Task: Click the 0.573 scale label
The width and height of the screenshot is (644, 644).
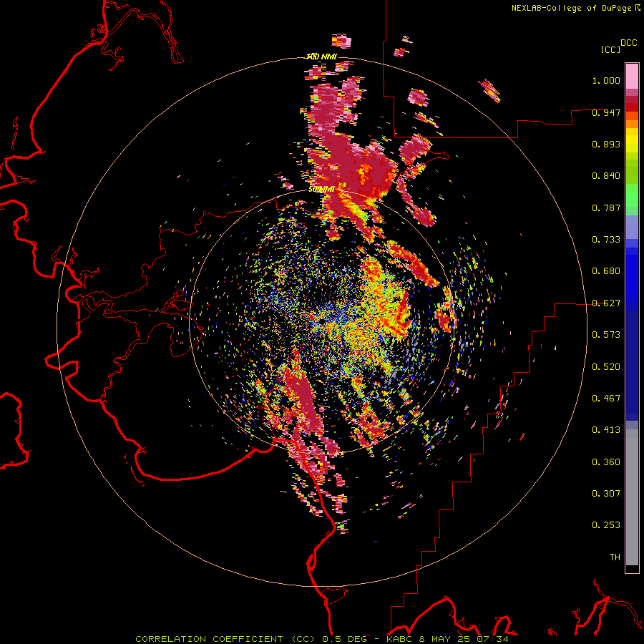Action: (x=606, y=335)
